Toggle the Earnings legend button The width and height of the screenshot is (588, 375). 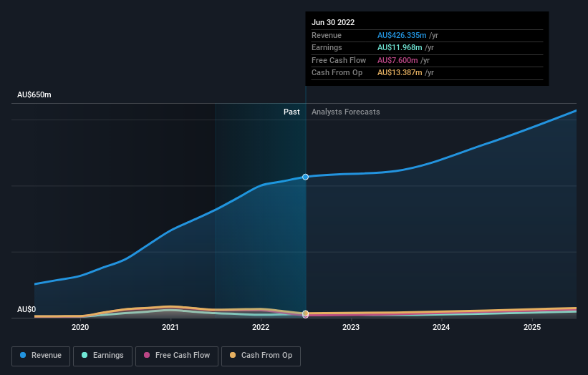pyautogui.click(x=102, y=356)
